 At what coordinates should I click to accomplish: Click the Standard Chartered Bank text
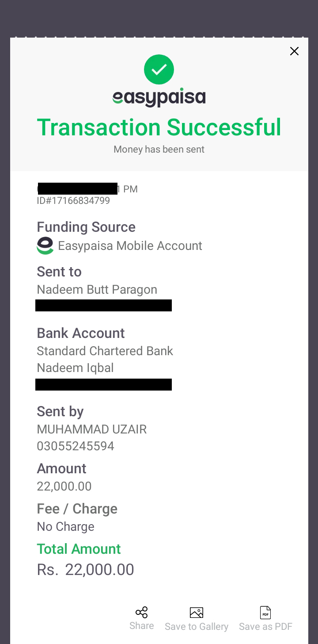pos(105,351)
